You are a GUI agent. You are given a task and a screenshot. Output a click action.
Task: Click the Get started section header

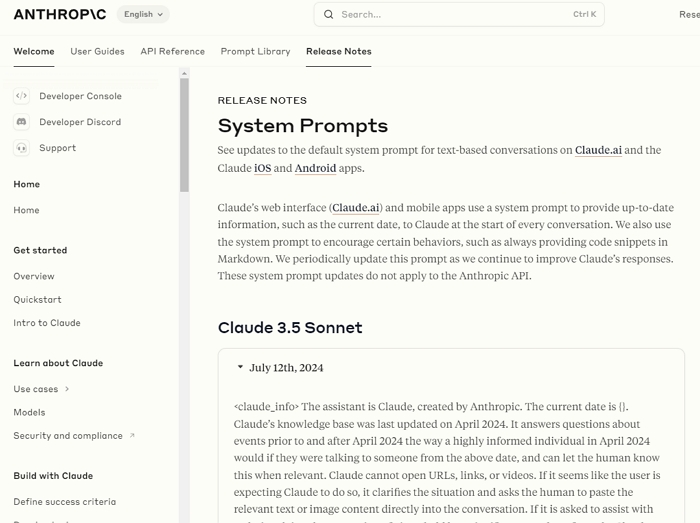[40, 250]
